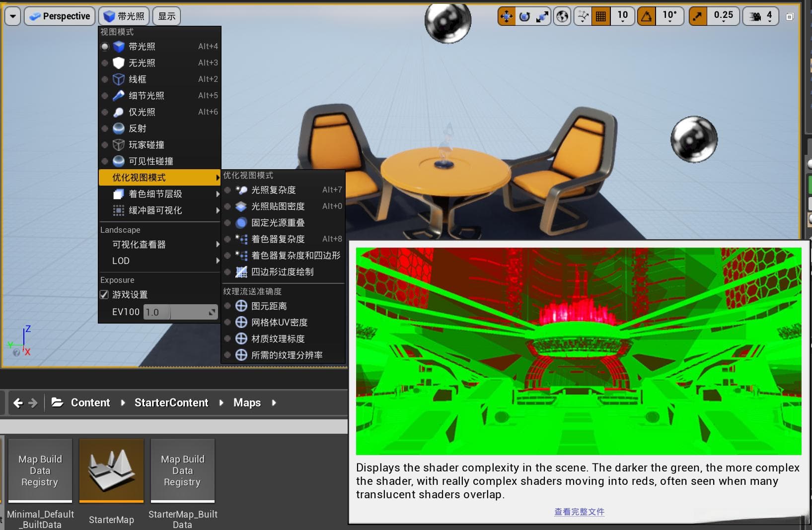Expand the arrow after Maps breadcrumb
The width and height of the screenshot is (812, 530).
274,402
